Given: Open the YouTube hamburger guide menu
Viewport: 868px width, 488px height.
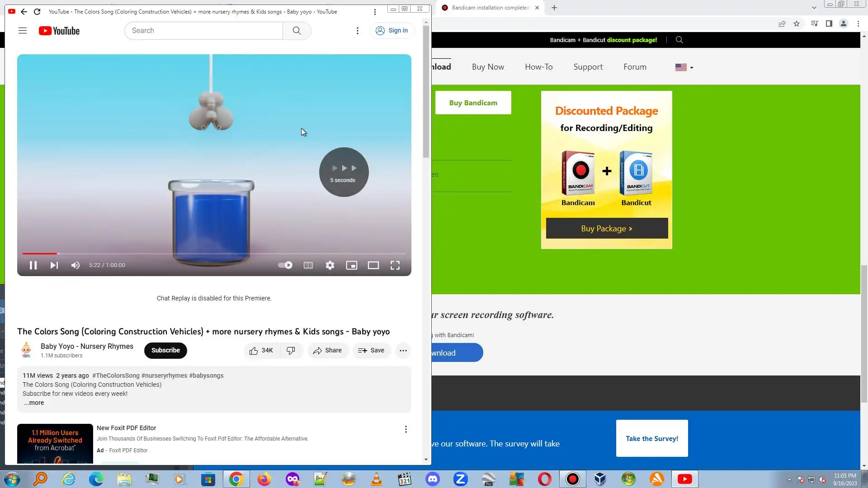Looking at the screenshot, I should click(23, 31).
